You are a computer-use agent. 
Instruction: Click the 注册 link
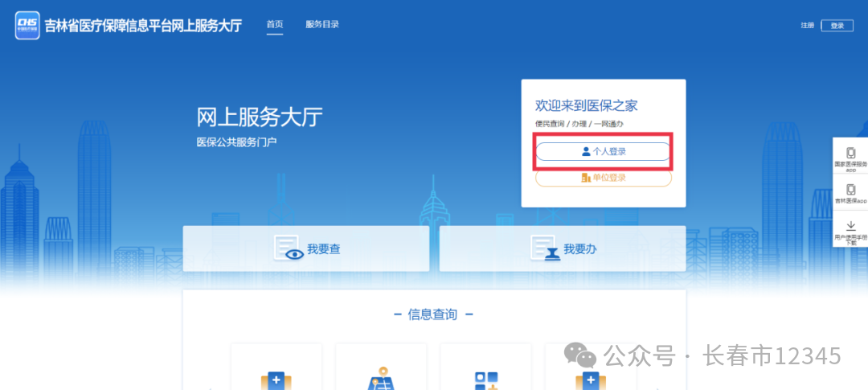tap(807, 26)
